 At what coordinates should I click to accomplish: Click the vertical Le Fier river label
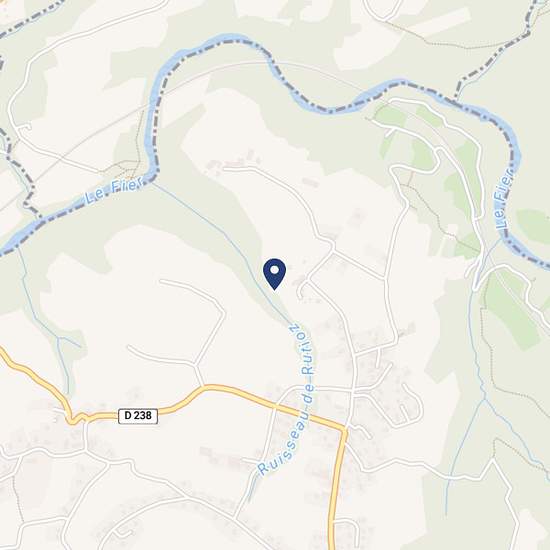[x=504, y=199]
